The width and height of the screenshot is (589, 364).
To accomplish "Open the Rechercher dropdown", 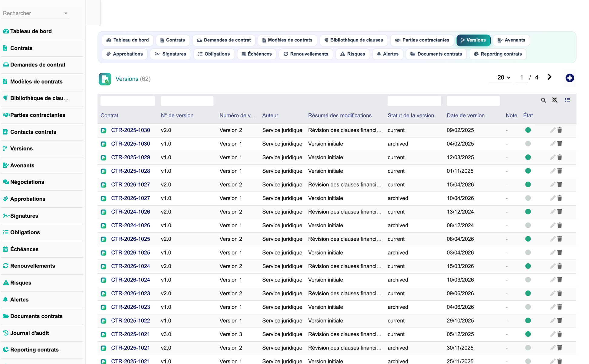I will coord(35,13).
